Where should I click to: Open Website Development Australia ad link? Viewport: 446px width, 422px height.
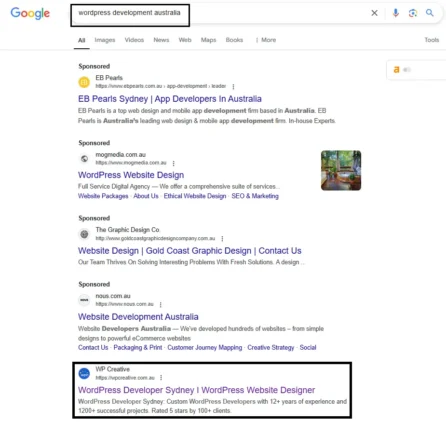[x=138, y=317]
